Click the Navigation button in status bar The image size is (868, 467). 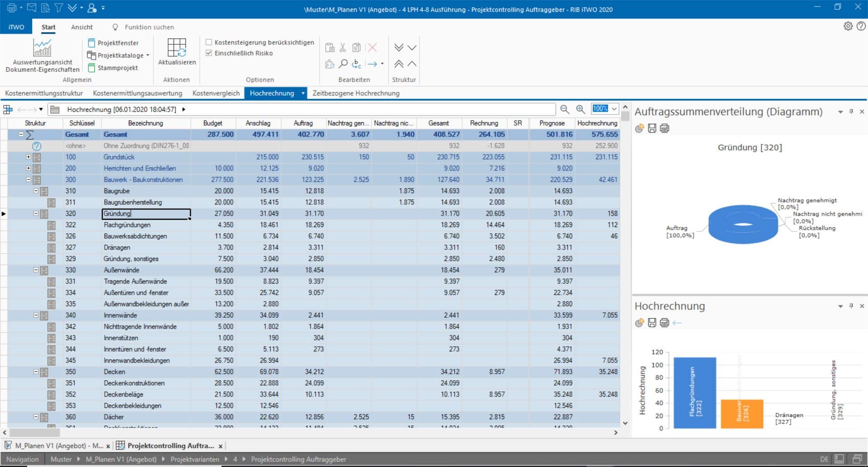coord(23,459)
